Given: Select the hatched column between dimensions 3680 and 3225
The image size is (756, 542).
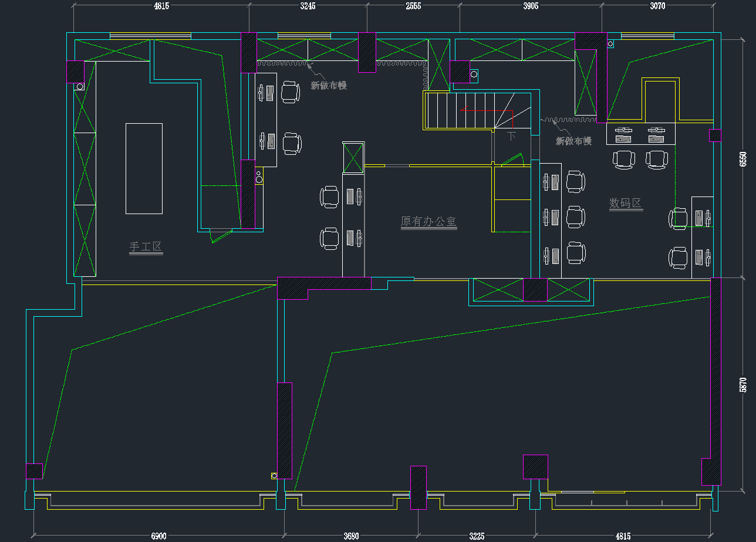Looking at the screenshot, I should [x=418, y=487].
